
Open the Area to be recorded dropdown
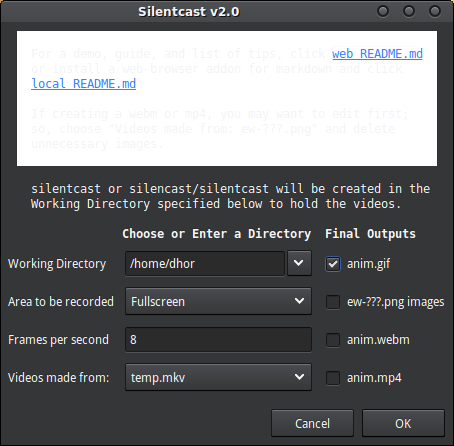(x=218, y=301)
